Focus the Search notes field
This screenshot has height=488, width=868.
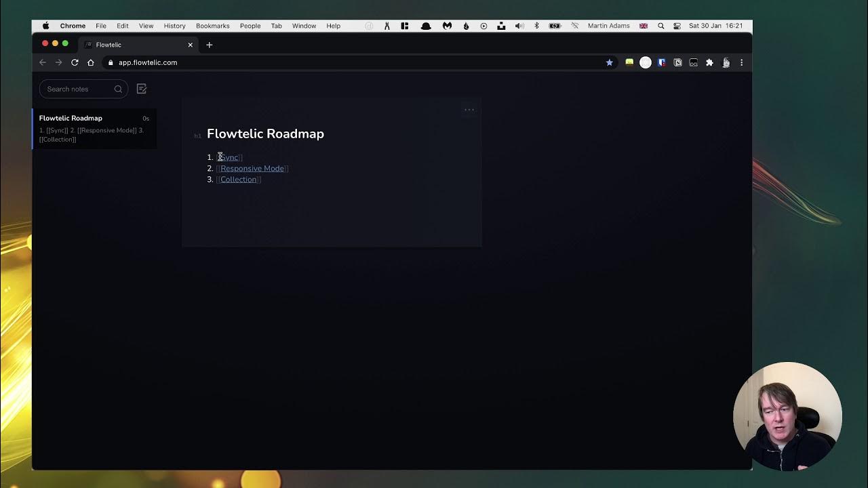(83, 89)
